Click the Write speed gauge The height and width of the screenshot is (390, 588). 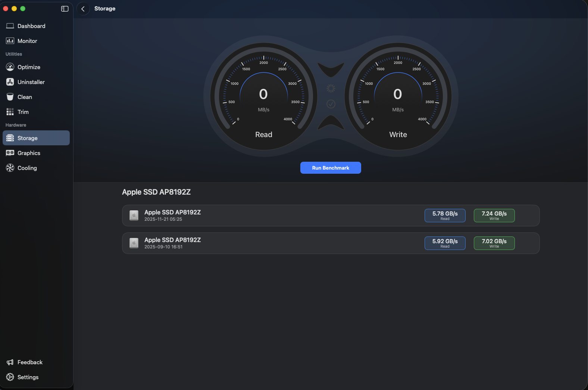[x=398, y=96]
